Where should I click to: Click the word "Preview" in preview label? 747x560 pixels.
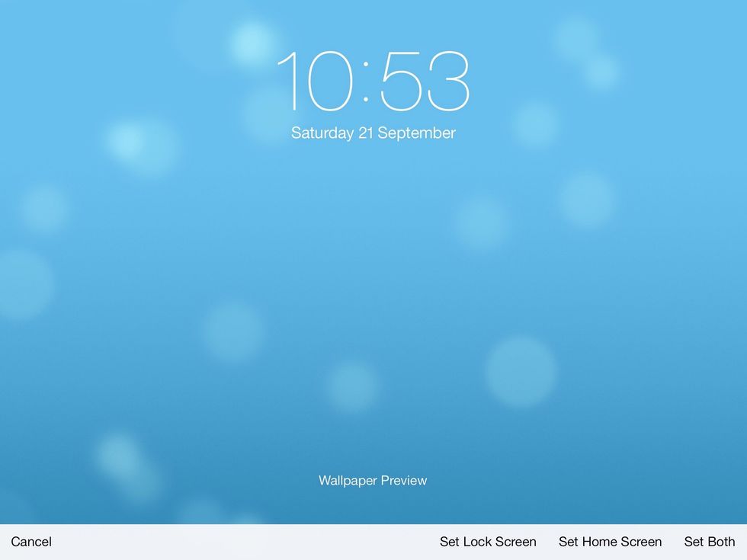404,481
